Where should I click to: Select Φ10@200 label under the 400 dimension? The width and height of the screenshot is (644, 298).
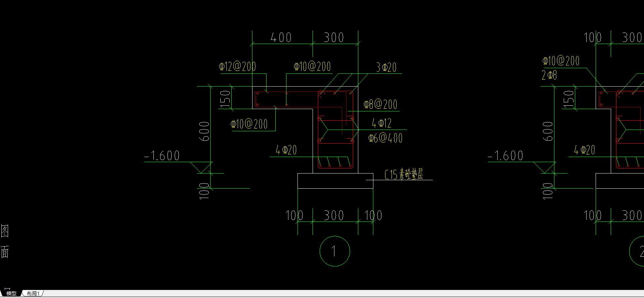[x=312, y=66]
